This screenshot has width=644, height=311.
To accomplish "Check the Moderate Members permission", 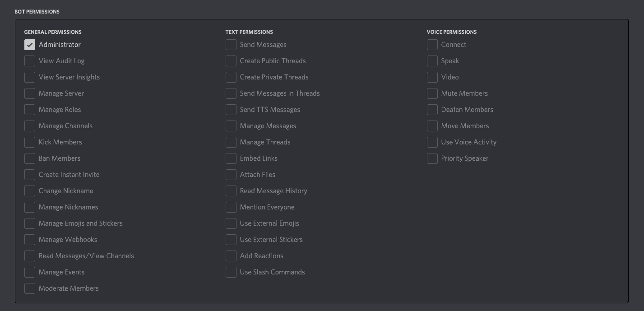I will coord(30,288).
